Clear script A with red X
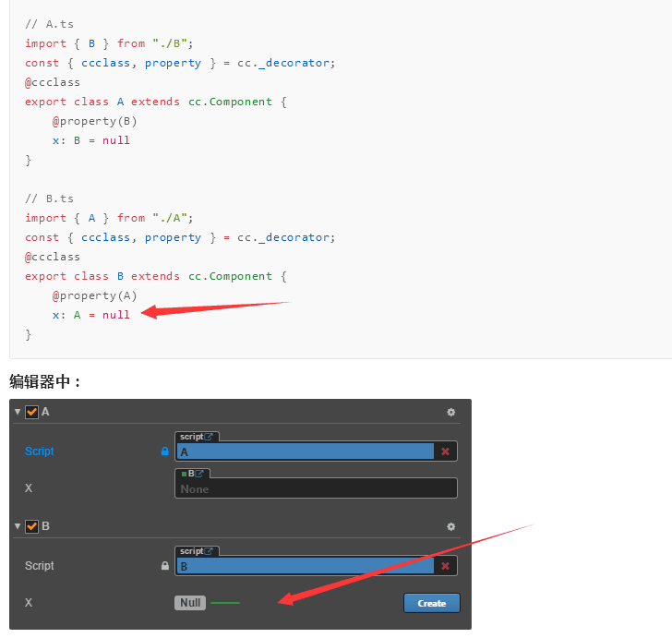 (x=445, y=451)
